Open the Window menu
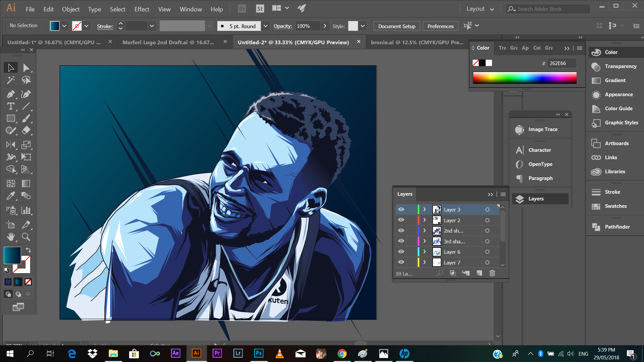The image size is (644, 362). (191, 9)
